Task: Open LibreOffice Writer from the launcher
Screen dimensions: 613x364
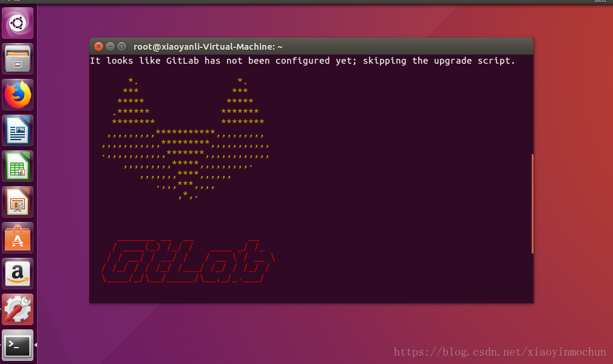Action: tap(18, 130)
